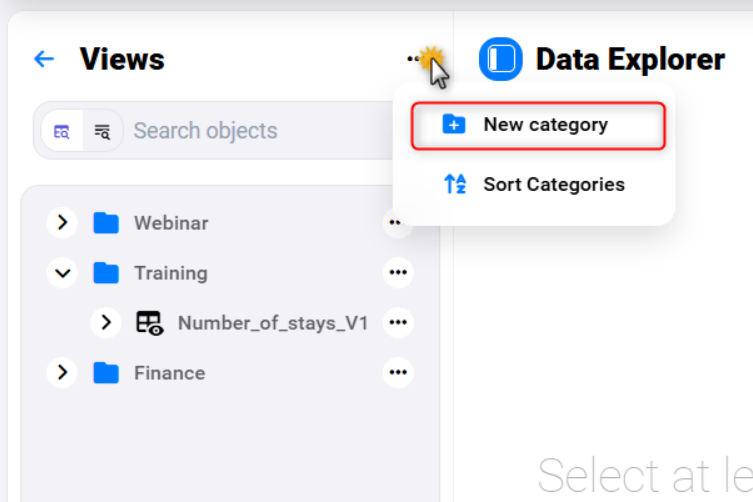753x502 pixels.
Task: Choose New category from the menu
Action: coord(544,125)
